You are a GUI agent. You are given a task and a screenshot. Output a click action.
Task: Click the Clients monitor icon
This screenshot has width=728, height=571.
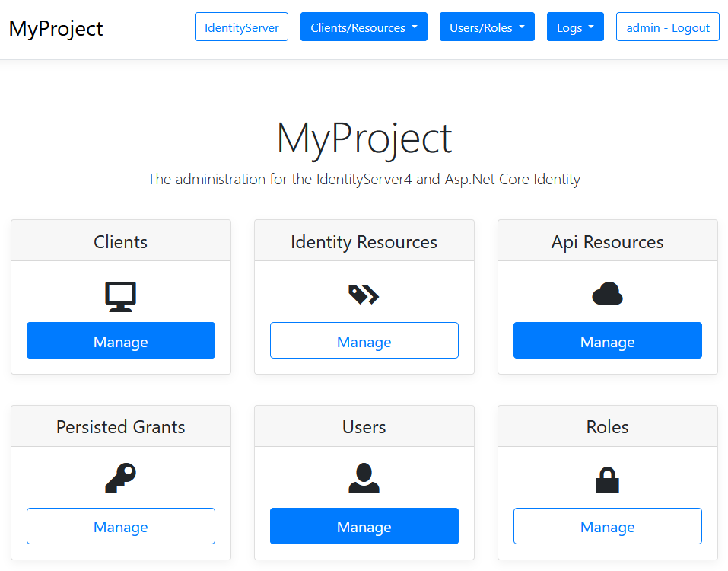(121, 296)
